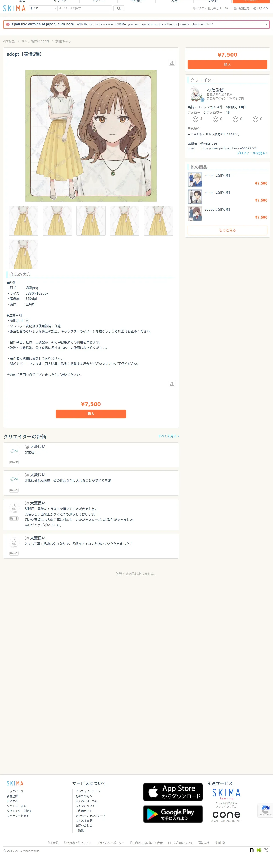This screenshot has height=868, width=273.
Task: Click ログイン in the header
Action: [x=261, y=9]
